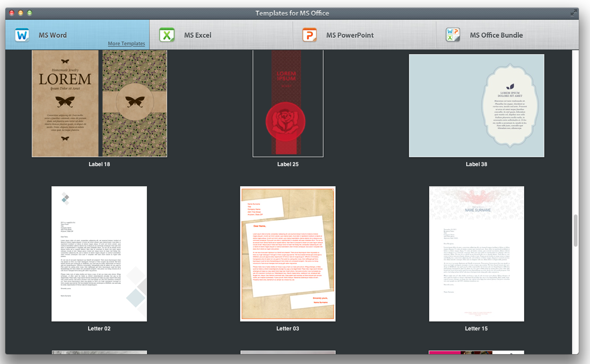Choose the Label 38 light blue template
The width and height of the screenshot is (590, 364).
(476, 106)
